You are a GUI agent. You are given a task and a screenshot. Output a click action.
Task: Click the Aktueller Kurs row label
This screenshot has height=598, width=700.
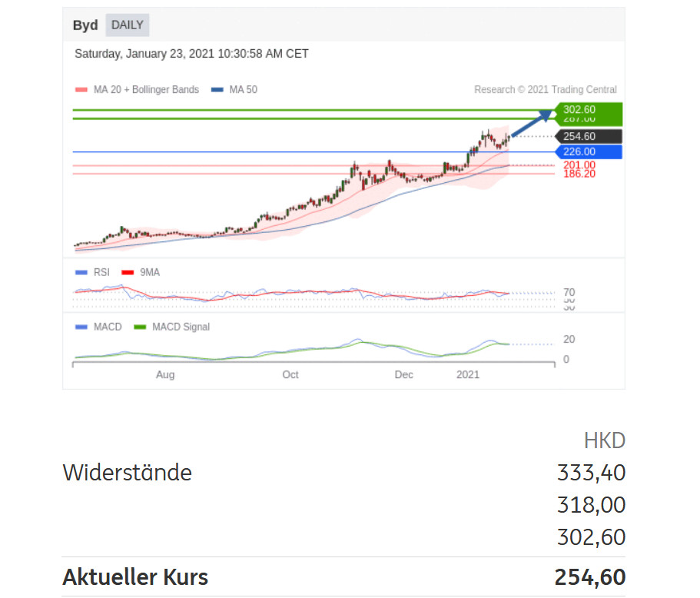point(135,576)
